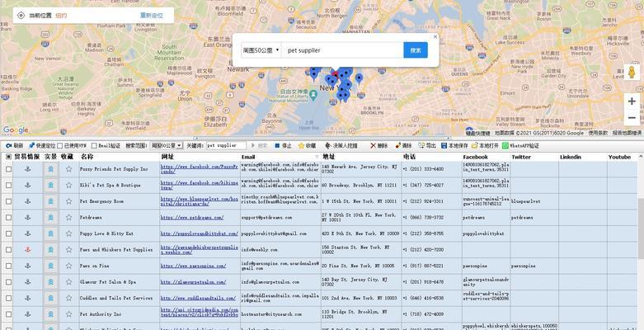This screenshot has height=330, width=644.
Task: Click the street view Pegman on the map
Action: click(x=632, y=73)
